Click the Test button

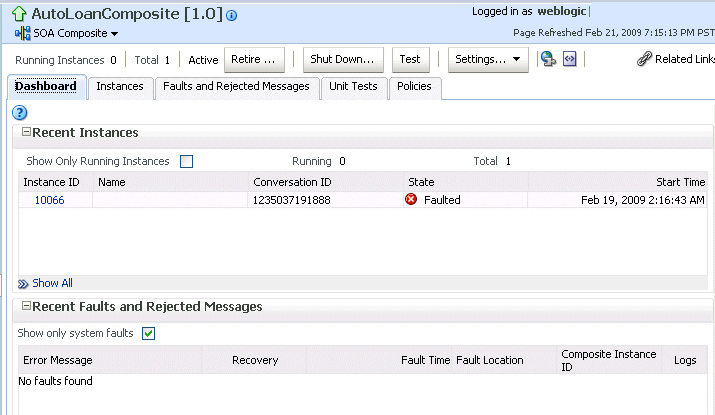410,59
